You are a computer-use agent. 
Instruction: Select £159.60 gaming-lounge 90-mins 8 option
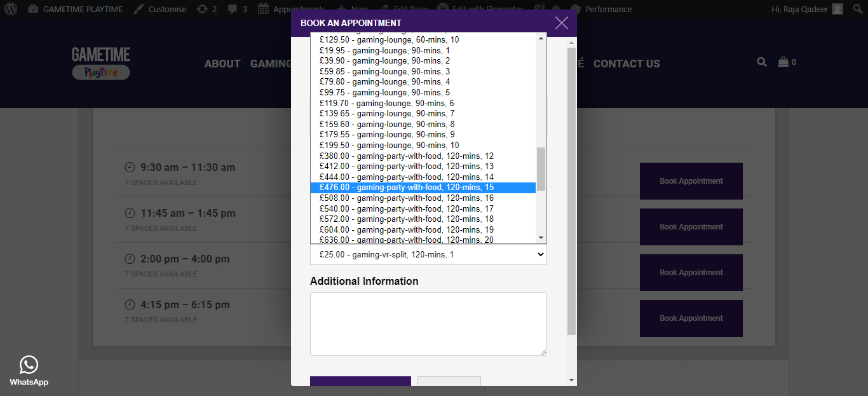[x=423, y=124]
